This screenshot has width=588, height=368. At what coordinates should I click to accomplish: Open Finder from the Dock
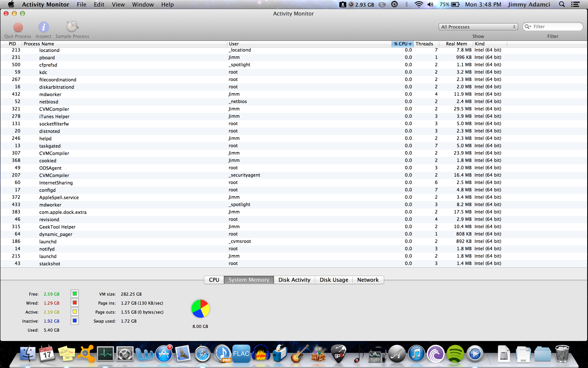(x=28, y=354)
